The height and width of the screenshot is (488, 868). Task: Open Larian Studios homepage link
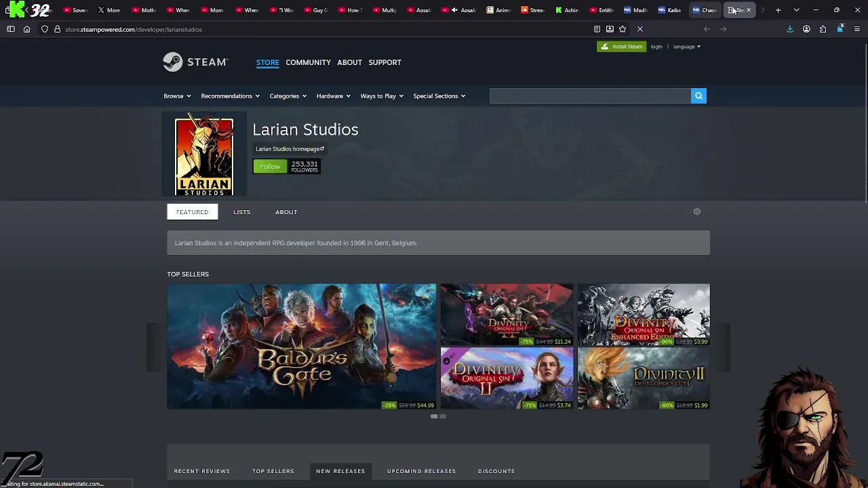coord(290,149)
